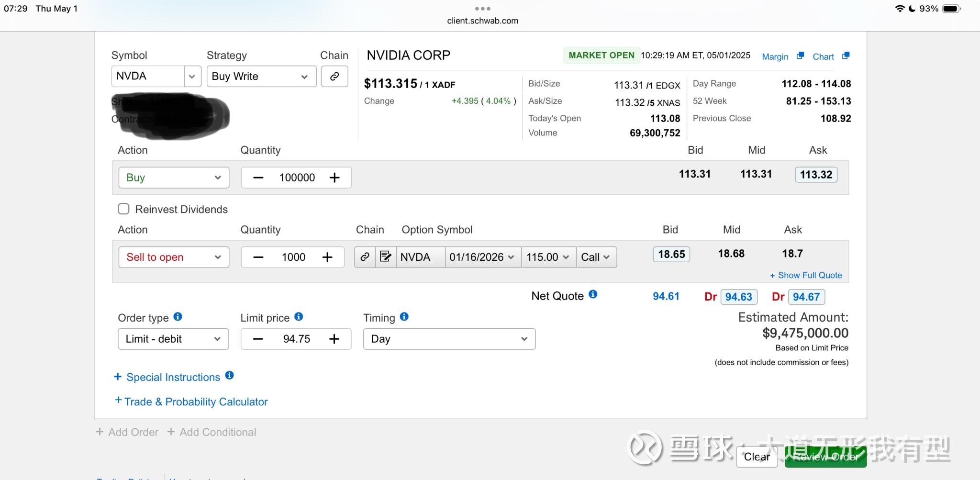This screenshot has width=980, height=480.
Task: Show the Limit price info tooltip
Action: click(299, 316)
